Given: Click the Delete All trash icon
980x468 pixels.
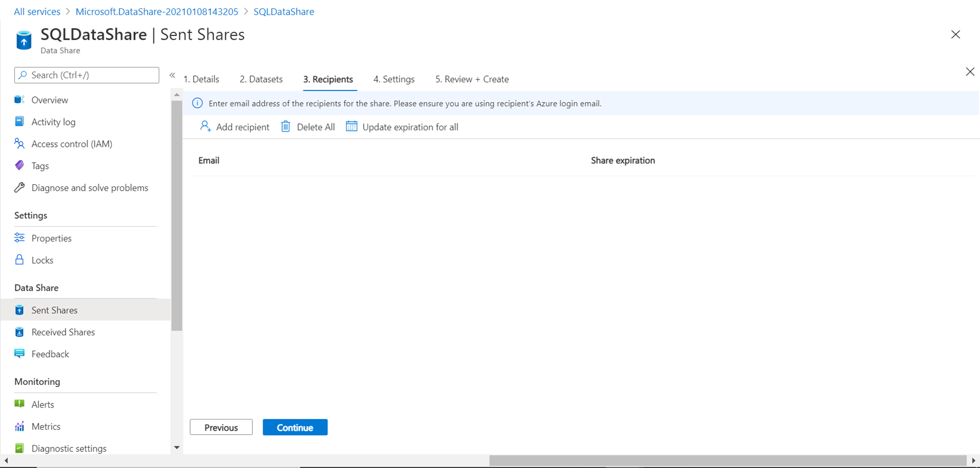Looking at the screenshot, I should click(x=286, y=127).
